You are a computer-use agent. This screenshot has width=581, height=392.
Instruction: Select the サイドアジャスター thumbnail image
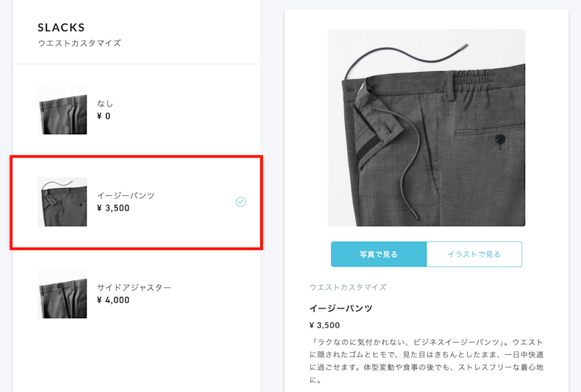pos(62,294)
